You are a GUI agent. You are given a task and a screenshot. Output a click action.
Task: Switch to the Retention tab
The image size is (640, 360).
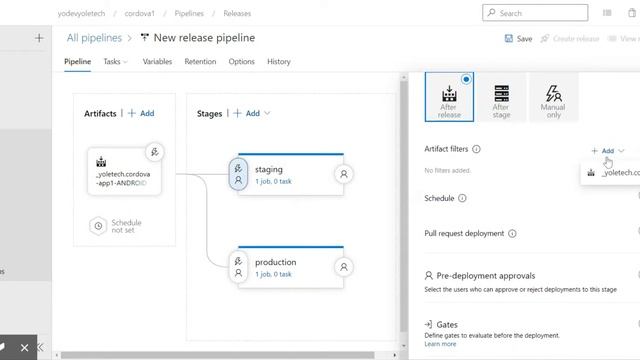click(200, 62)
